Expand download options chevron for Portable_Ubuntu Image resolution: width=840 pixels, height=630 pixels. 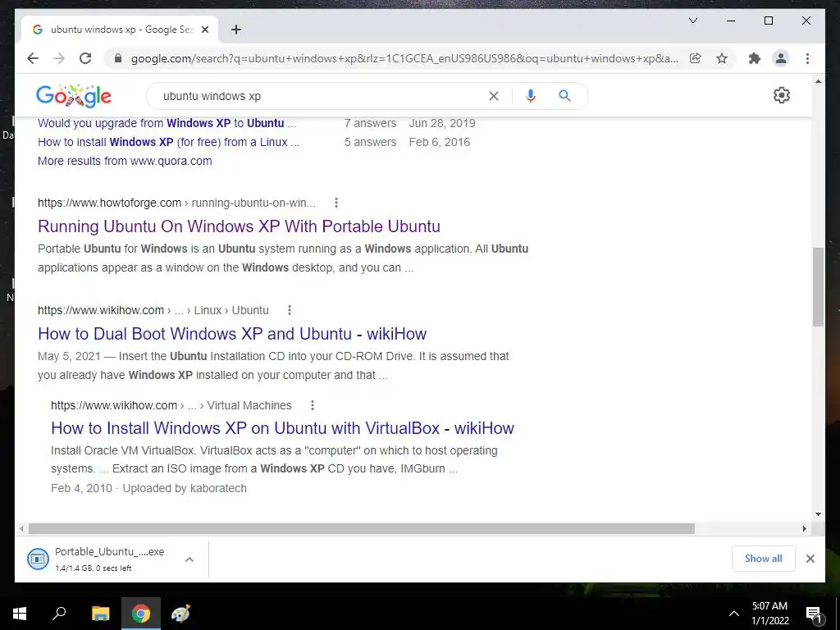click(x=189, y=559)
